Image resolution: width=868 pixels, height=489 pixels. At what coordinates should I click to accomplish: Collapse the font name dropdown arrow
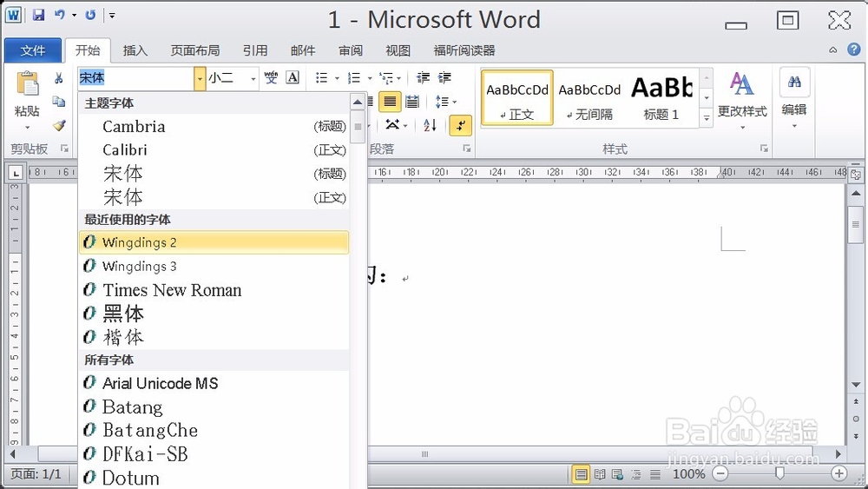coord(200,78)
